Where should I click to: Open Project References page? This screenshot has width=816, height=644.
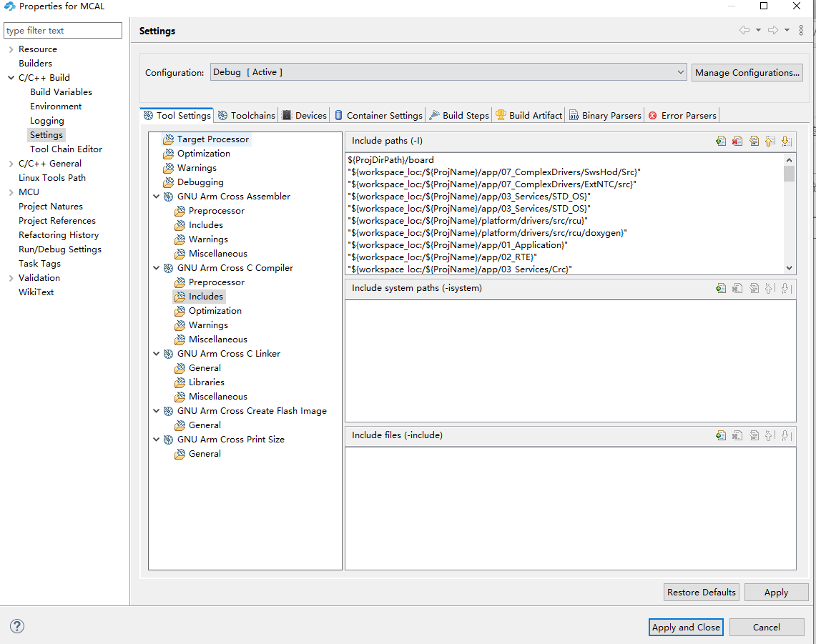point(57,221)
